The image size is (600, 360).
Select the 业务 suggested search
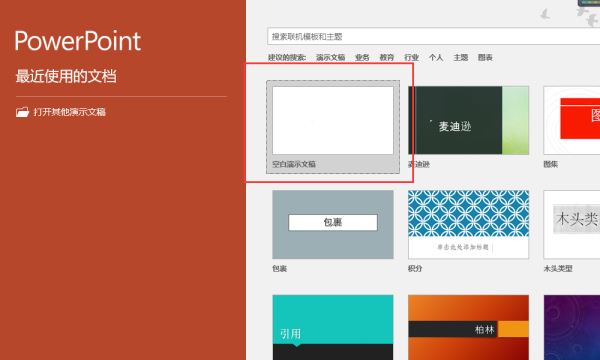point(362,57)
